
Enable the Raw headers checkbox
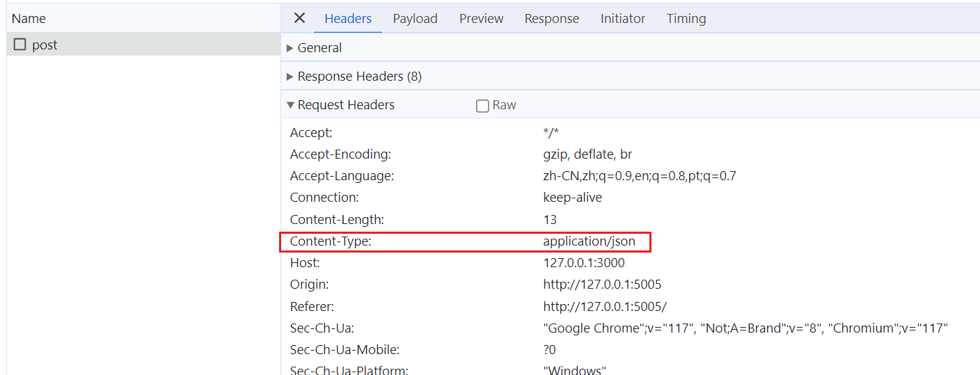482,106
